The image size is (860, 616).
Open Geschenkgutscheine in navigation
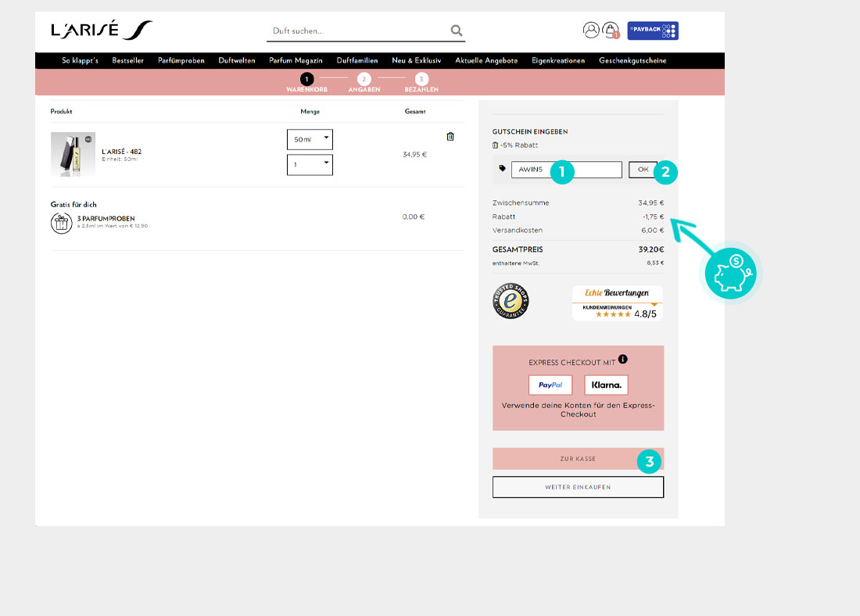632,60
